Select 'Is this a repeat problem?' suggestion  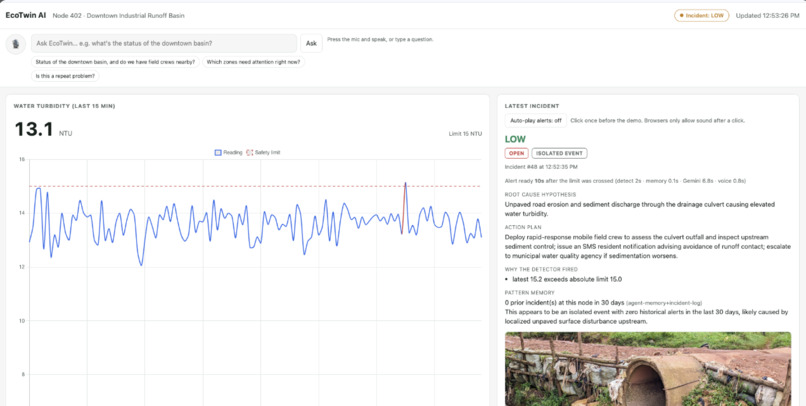[65, 76]
